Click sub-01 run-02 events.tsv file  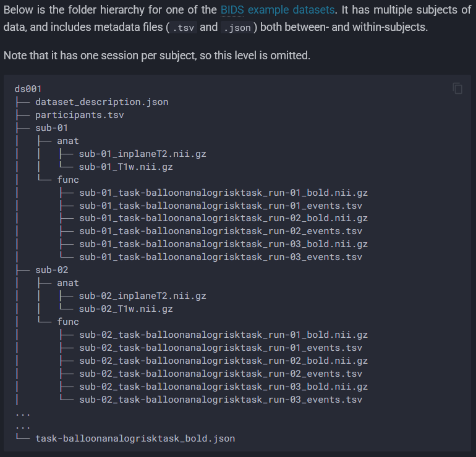coord(221,232)
